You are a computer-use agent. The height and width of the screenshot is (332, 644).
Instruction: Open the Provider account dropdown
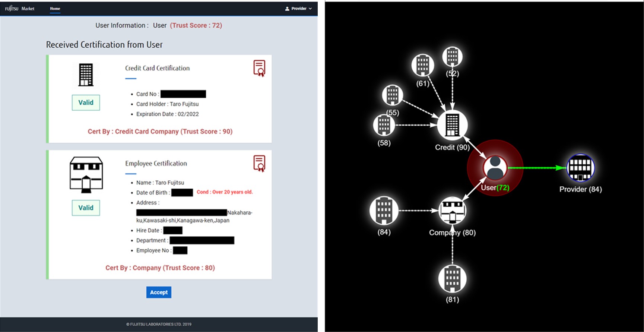pyautogui.click(x=298, y=9)
